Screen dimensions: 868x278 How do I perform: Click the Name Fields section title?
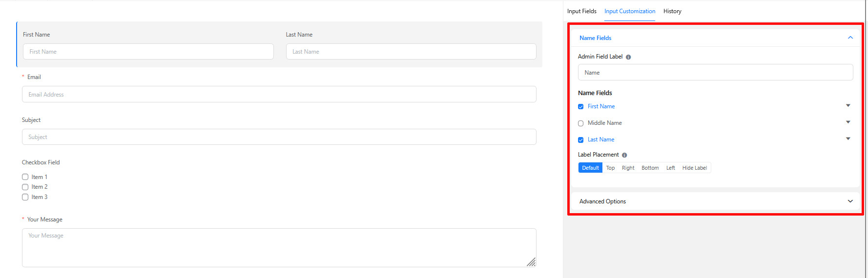[595, 38]
